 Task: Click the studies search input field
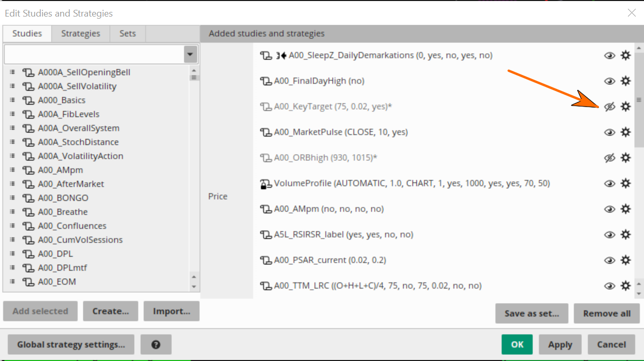[x=94, y=54]
